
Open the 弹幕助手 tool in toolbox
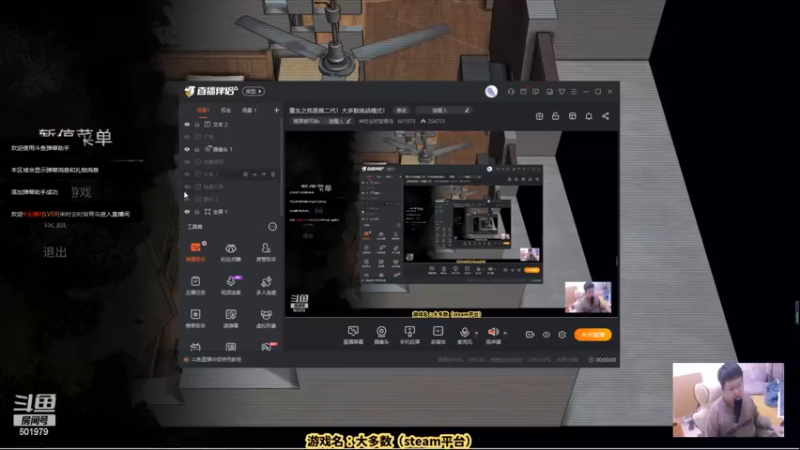tap(195, 252)
